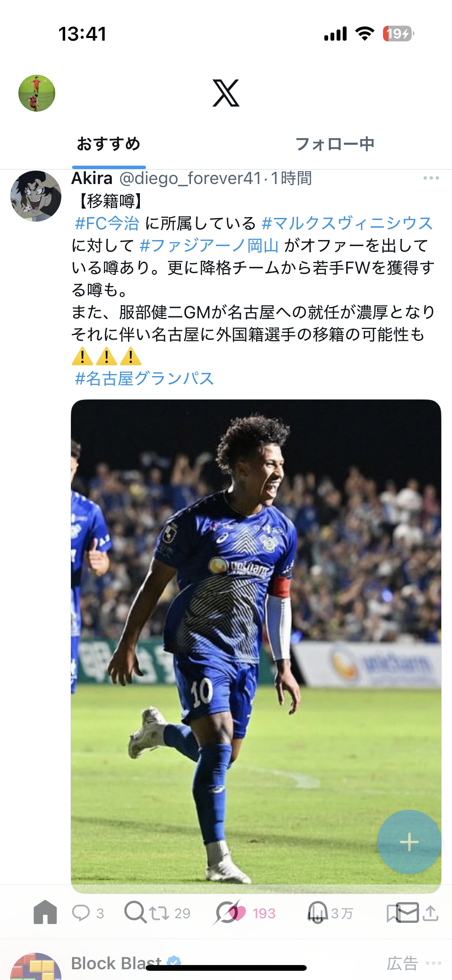Tap the Home icon in bottom bar
Screen dimensions: 452x980
pyautogui.click(x=45, y=912)
